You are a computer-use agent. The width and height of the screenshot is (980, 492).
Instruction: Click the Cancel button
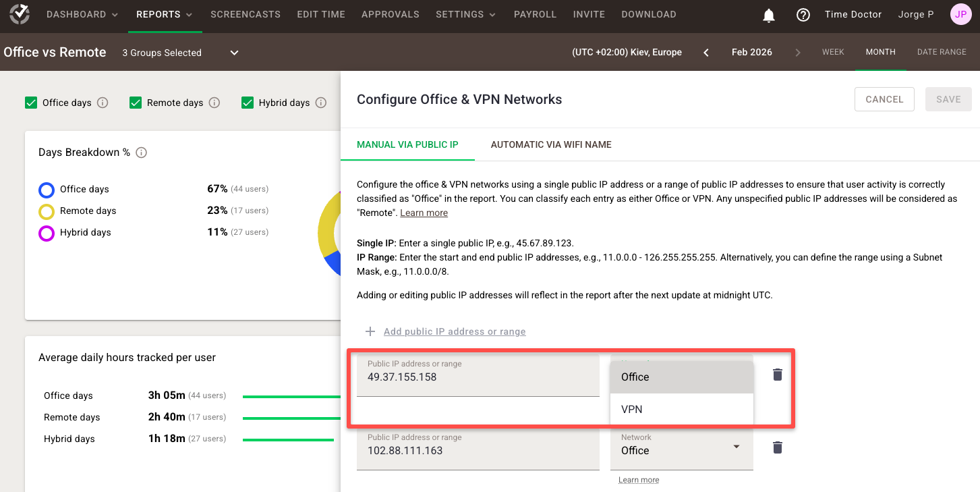pos(884,99)
